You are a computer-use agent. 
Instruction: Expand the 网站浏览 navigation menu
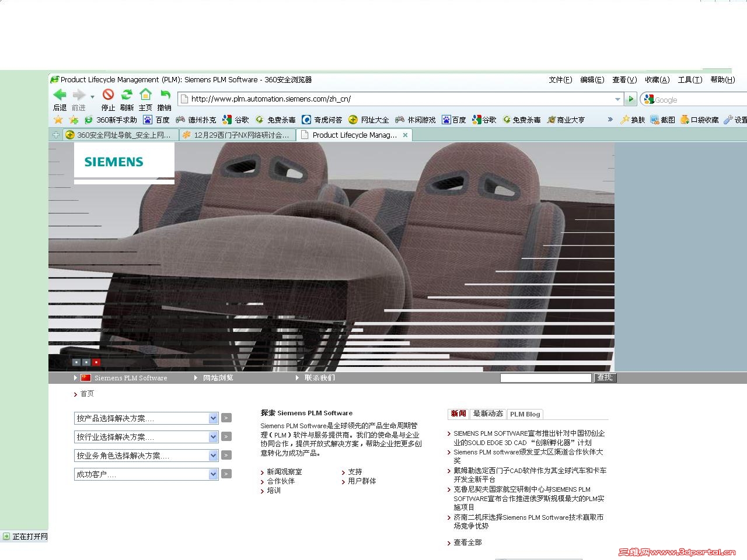click(x=213, y=378)
